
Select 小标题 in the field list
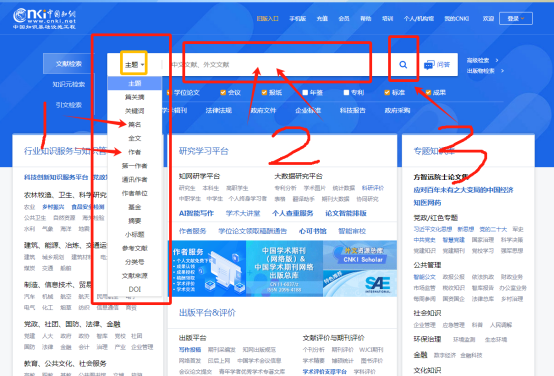coord(135,234)
